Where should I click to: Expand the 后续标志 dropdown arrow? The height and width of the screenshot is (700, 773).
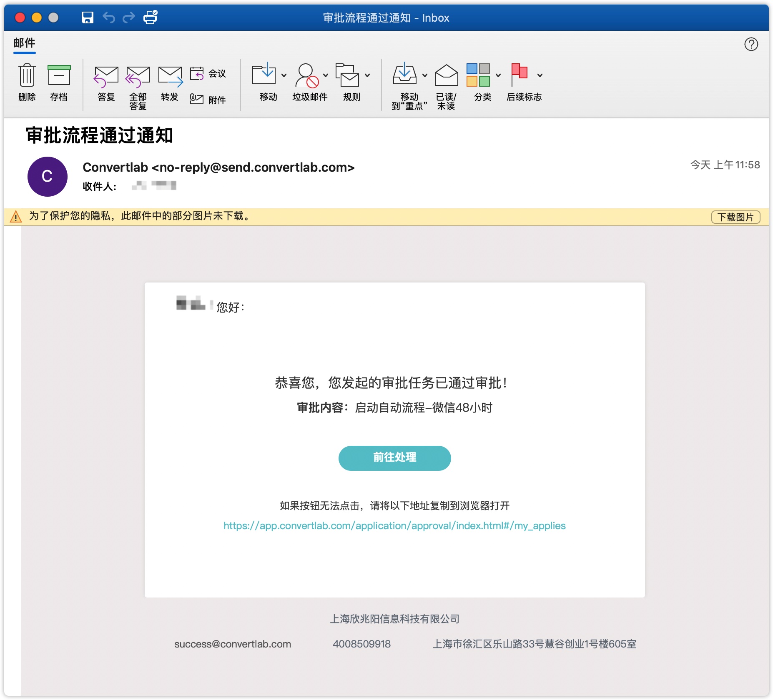click(x=540, y=75)
